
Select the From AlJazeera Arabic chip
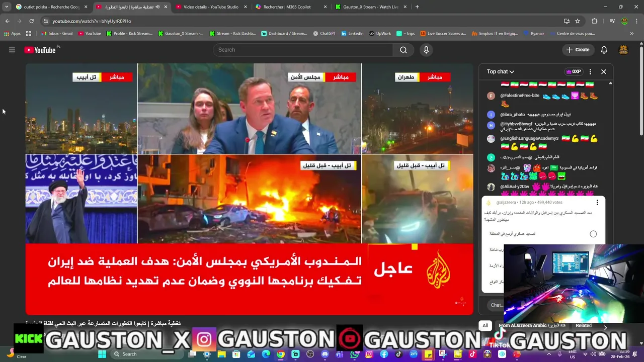[532, 325]
